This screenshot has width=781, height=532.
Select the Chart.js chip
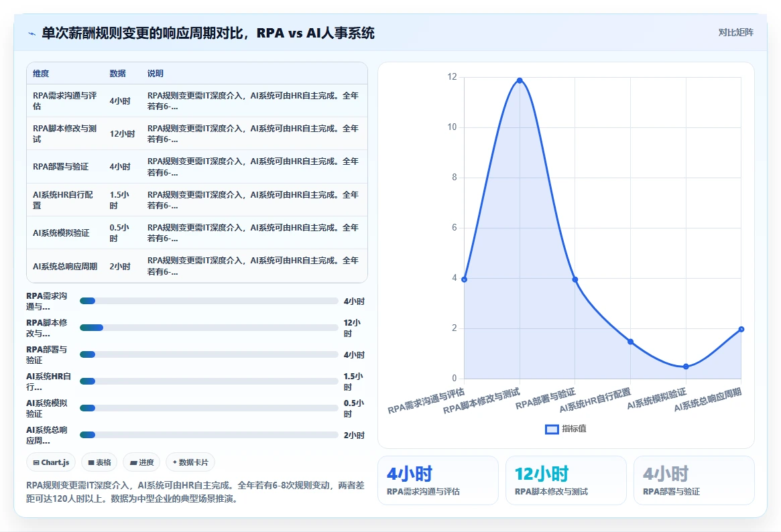click(51, 462)
